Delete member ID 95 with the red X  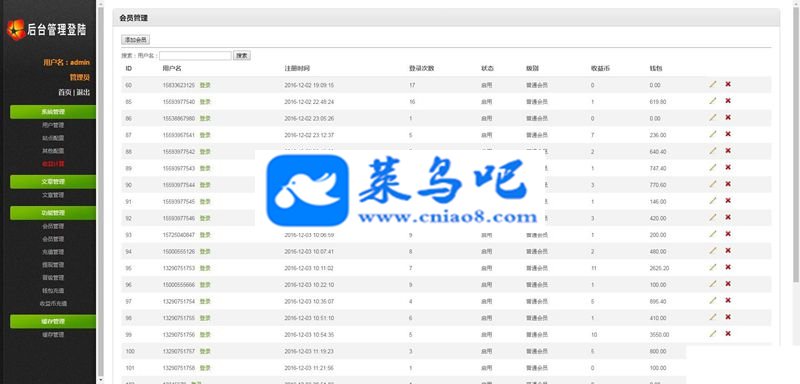click(728, 267)
